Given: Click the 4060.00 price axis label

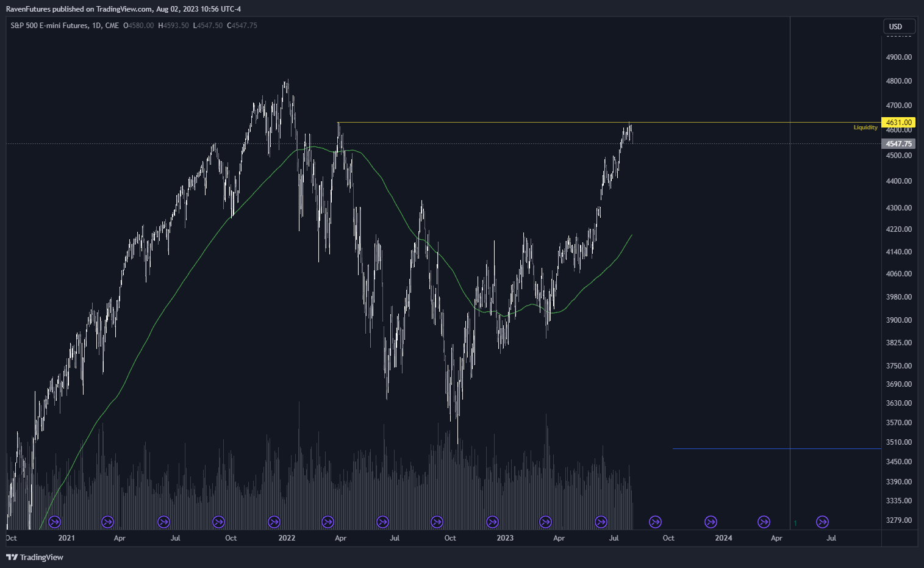Looking at the screenshot, I should (898, 274).
